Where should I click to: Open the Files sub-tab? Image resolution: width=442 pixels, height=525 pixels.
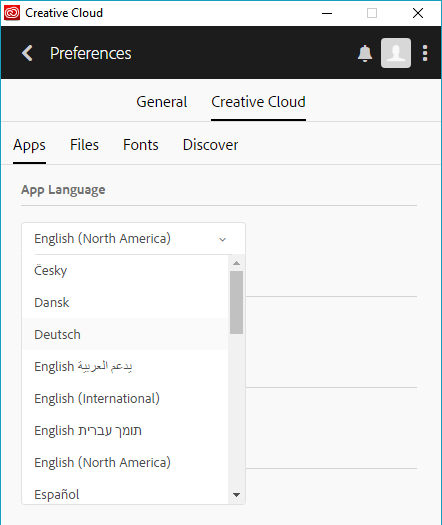tap(84, 145)
